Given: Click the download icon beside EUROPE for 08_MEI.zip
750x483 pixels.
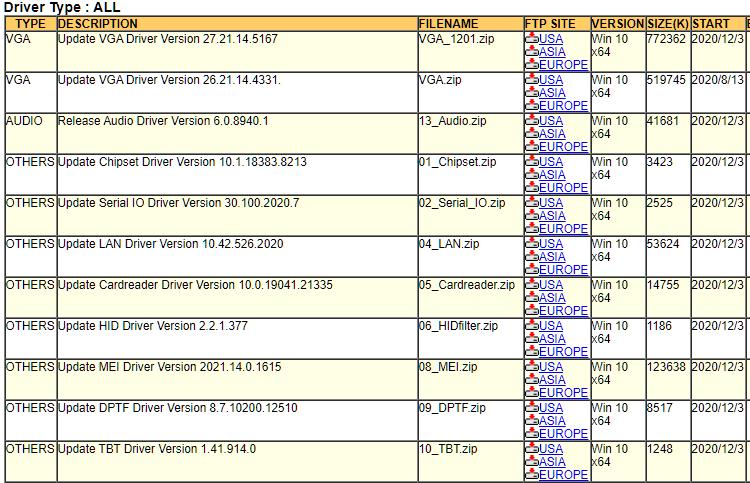Looking at the screenshot, I should point(532,393).
